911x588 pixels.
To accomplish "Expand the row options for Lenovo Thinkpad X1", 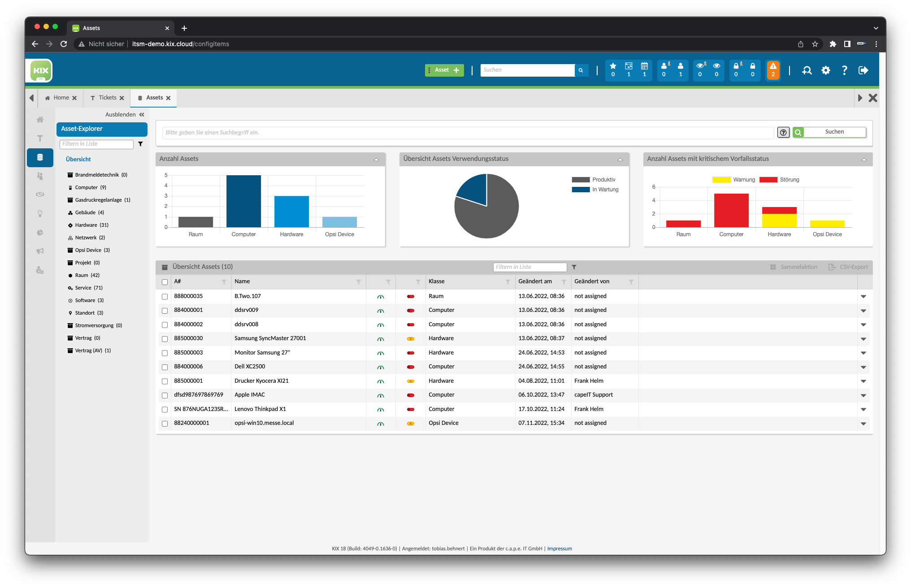I will (x=863, y=409).
